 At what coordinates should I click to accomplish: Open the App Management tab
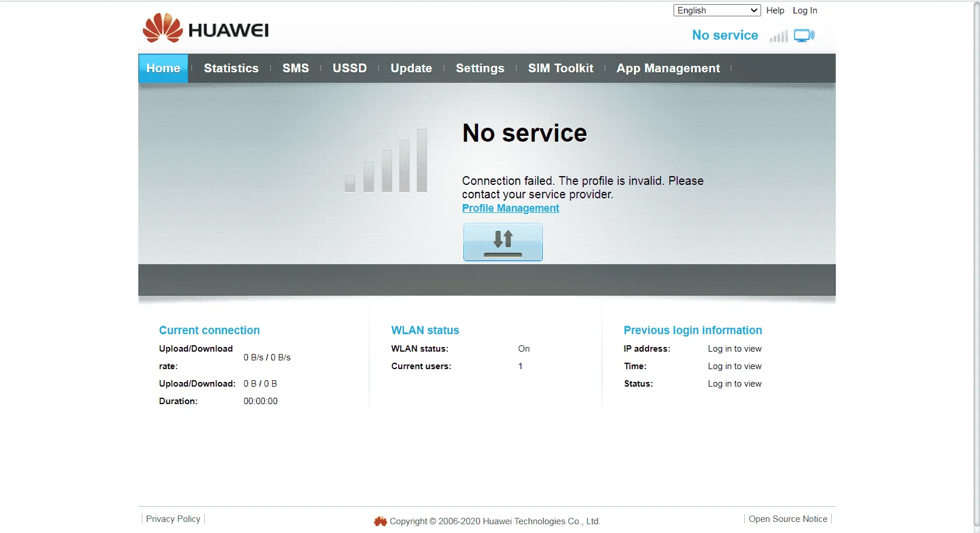(x=668, y=68)
